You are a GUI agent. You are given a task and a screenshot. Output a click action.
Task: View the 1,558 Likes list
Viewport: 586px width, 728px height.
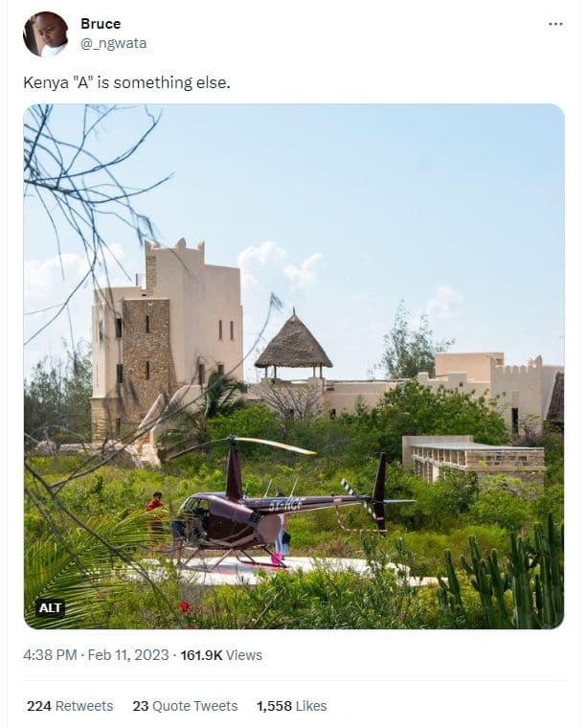point(292,706)
